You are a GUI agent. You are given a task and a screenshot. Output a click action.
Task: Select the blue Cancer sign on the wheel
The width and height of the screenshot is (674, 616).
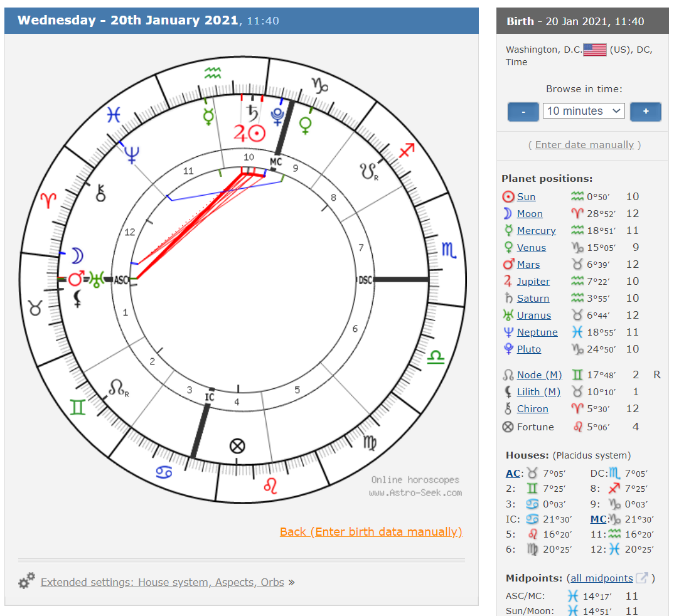(164, 472)
